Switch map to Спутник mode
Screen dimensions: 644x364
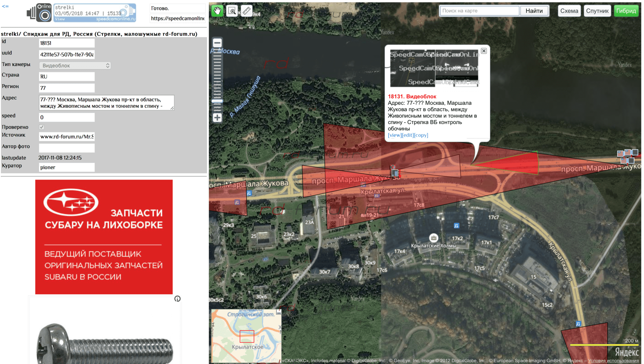[597, 11]
